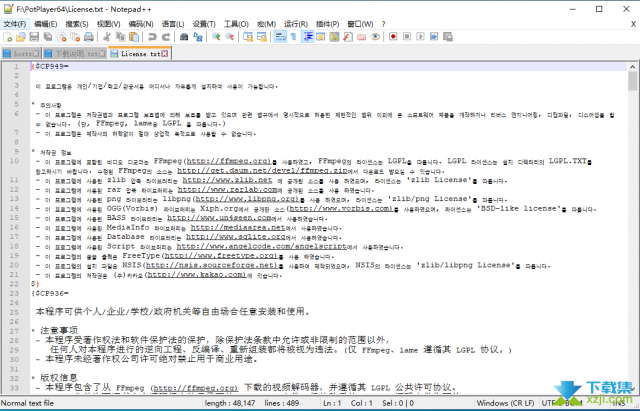Open the http://www.rarlab.com link

pos(227,189)
